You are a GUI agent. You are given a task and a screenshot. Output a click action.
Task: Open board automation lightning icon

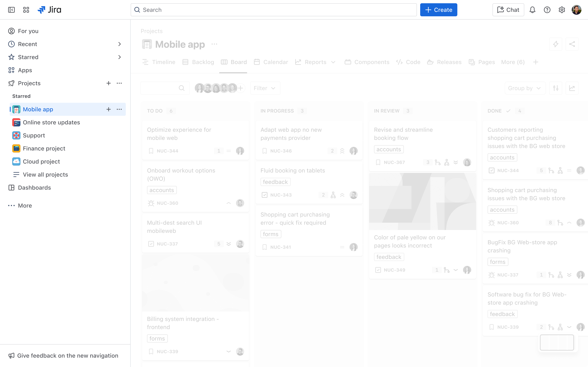(x=556, y=44)
